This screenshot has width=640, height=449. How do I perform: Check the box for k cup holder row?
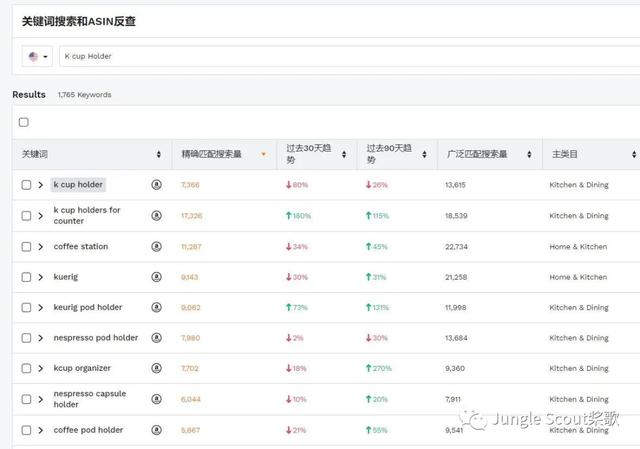(x=26, y=185)
